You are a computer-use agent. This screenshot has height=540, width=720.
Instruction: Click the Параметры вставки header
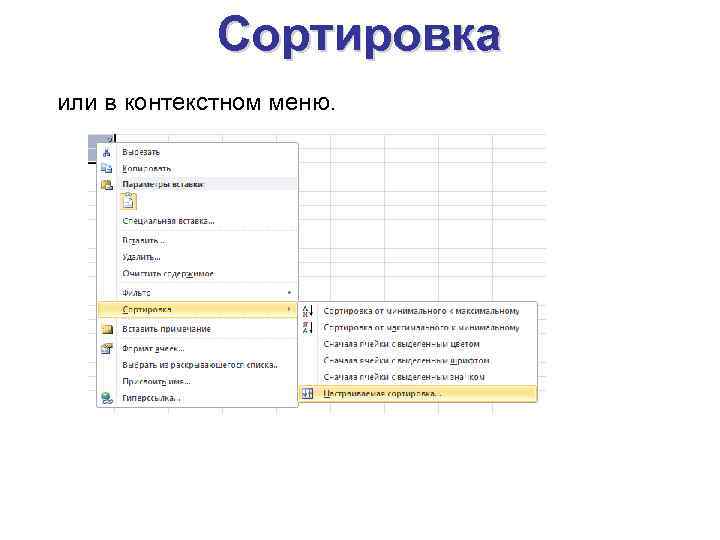[163, 185]
